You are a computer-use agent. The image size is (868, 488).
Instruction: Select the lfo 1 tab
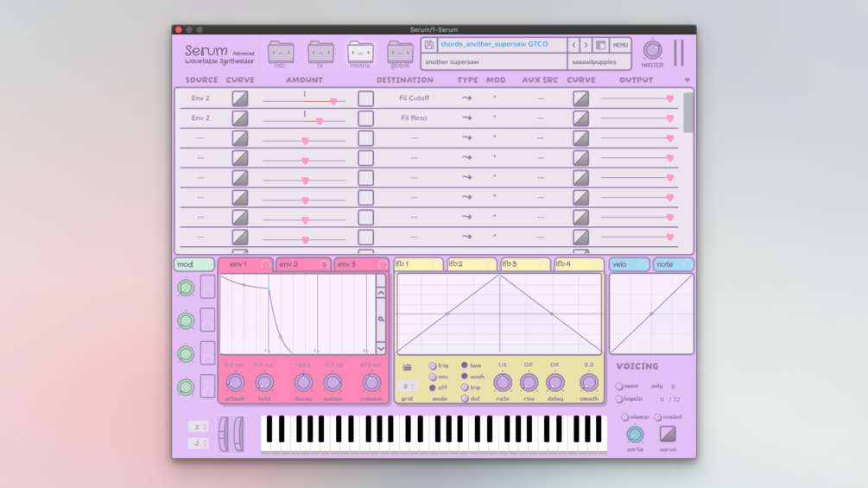(x=419, y=264)
